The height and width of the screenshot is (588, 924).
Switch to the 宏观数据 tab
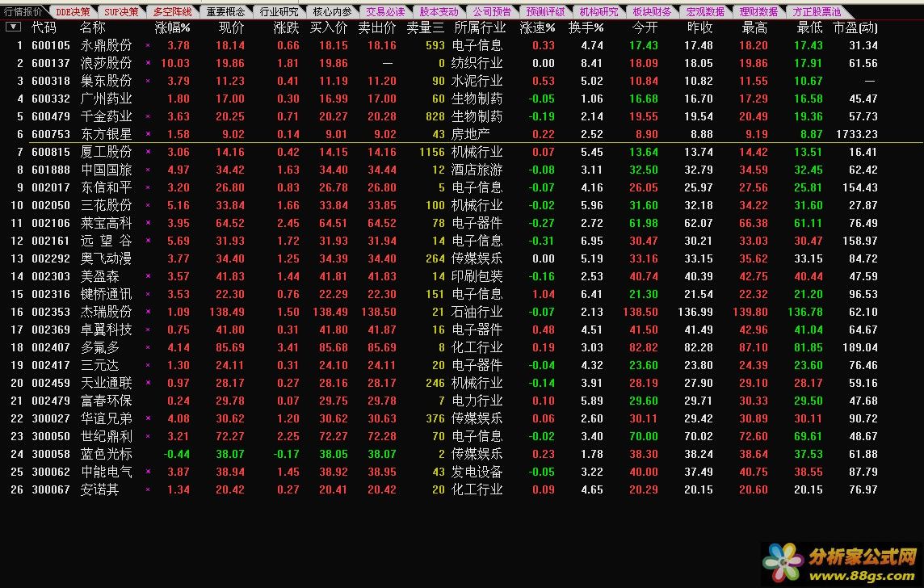pyautogui.click(x=706, y=12)
